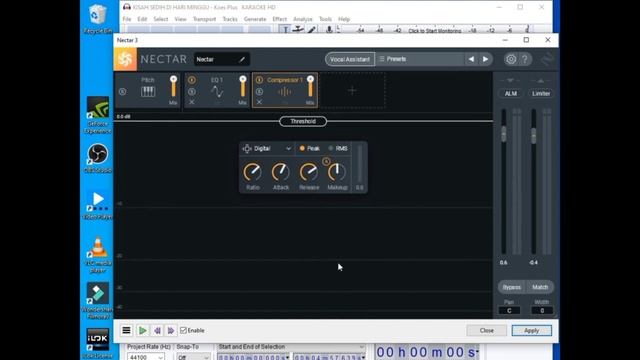Click the Nectar orange logo icon

coord(125,59)
